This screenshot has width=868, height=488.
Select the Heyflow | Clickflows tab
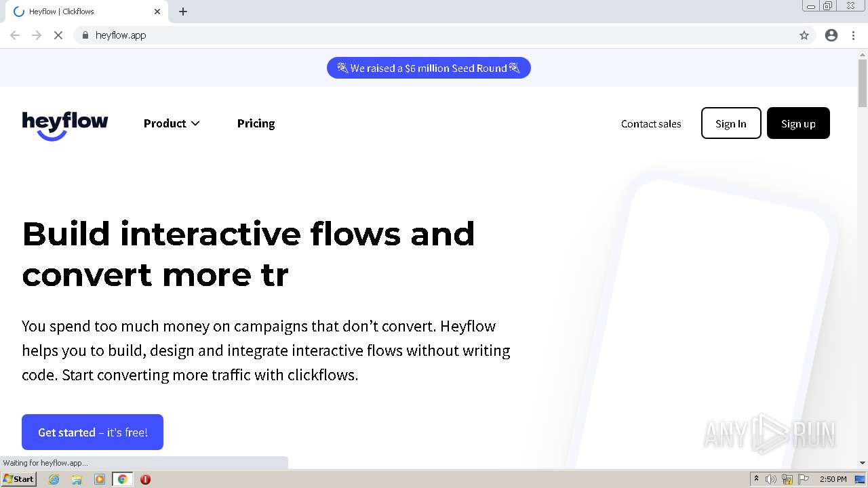tap(87, 12)
